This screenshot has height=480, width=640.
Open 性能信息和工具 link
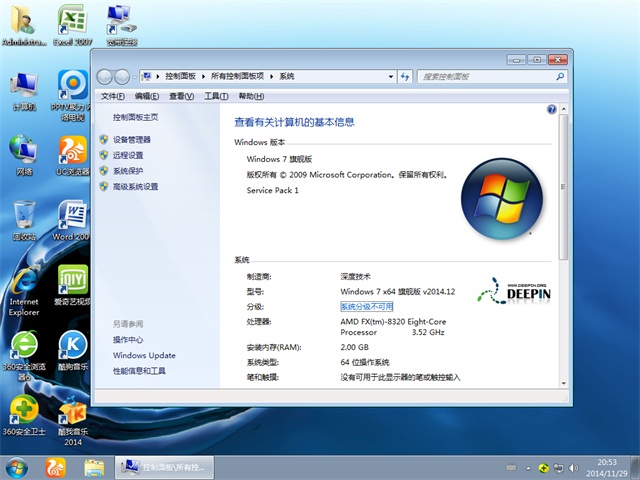coord(139,371)
